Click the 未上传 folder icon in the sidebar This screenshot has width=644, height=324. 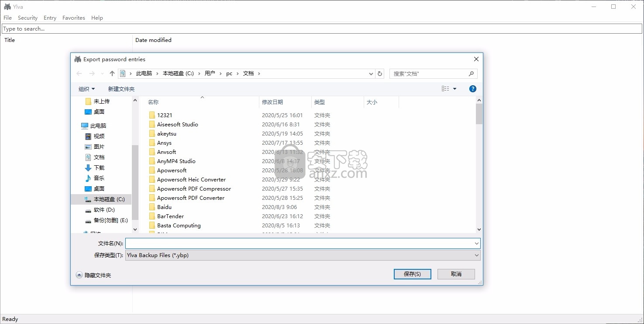[88, 101]
